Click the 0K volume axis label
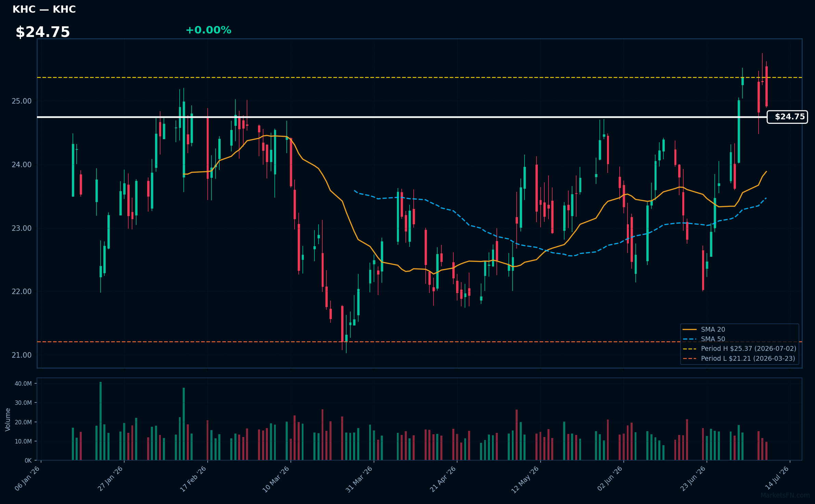The width and height of the screenshot is (815, 504). coord(28,461)
